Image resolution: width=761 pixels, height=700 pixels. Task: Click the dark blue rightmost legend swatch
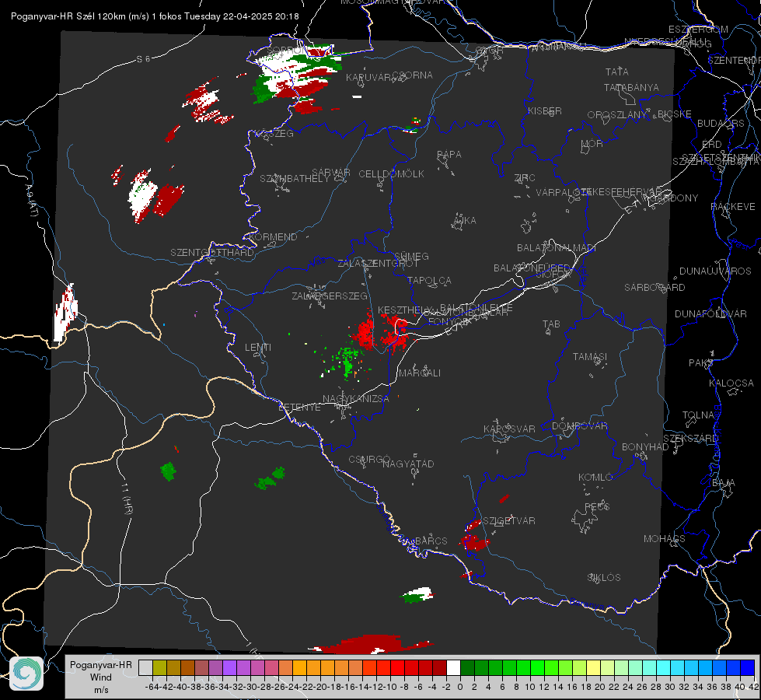pyautogui.click(x=748, y=667)
